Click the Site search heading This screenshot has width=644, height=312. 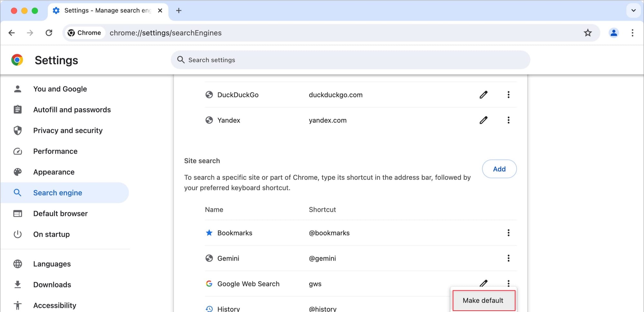coord(202,161)
